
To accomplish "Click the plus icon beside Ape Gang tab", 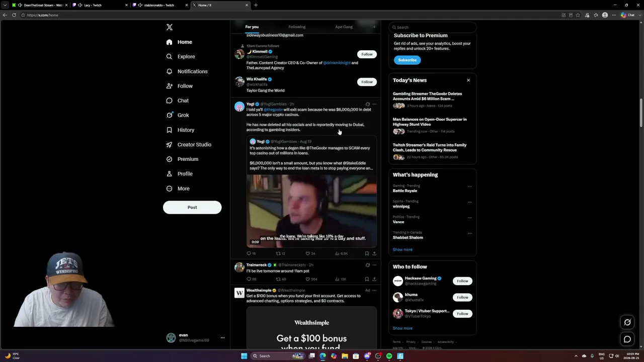I will (374, 27).
